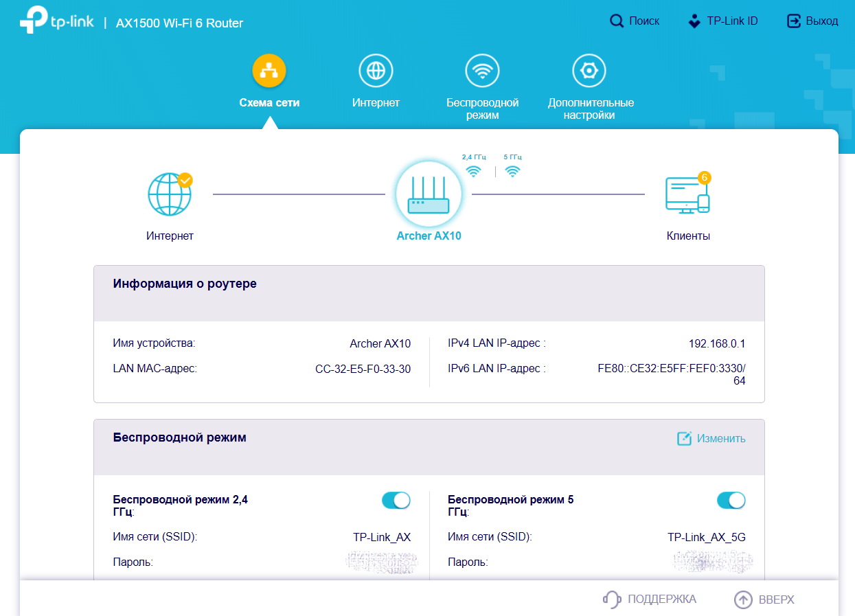855x616 pixels.
Task: Click the Выход exit arrow icon
Action: click(x=794, y=21)
